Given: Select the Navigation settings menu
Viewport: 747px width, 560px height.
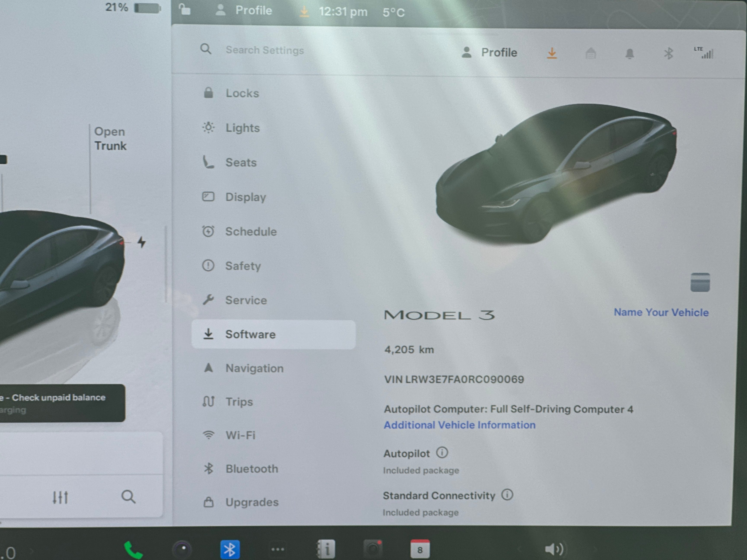Looking at the screenshot, I should coord(254,368).
